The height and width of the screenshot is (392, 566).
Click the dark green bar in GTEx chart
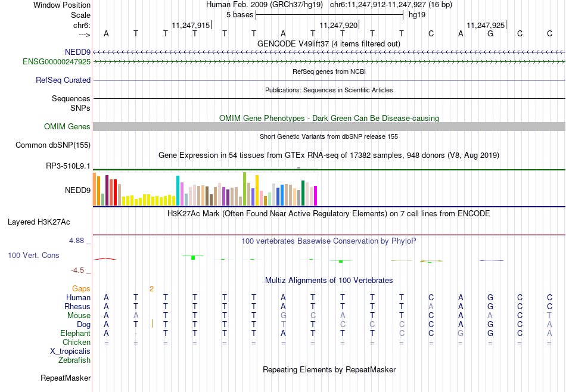coord(303,193)
